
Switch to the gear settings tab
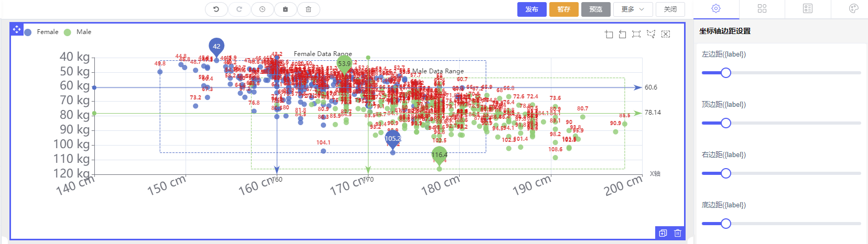716,9
